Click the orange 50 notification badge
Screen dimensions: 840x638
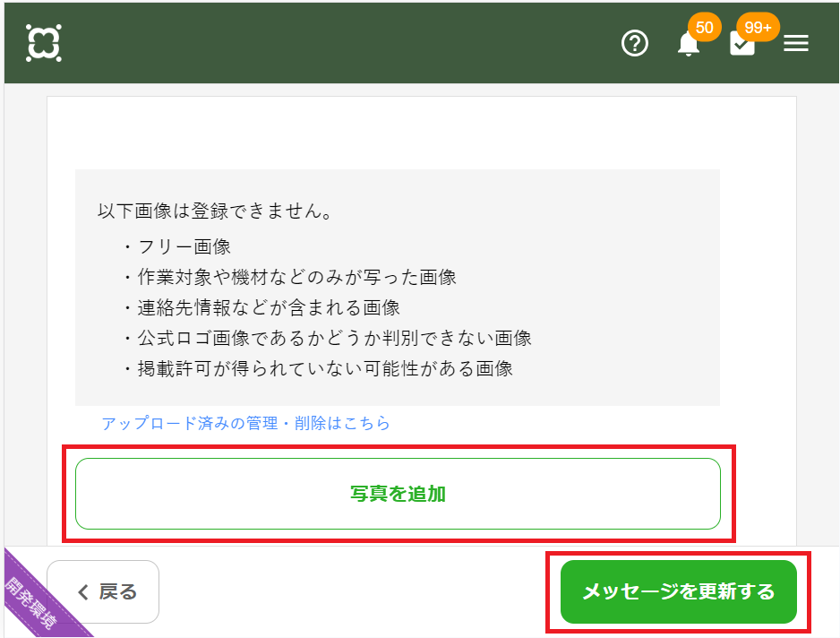pos(704,28)
